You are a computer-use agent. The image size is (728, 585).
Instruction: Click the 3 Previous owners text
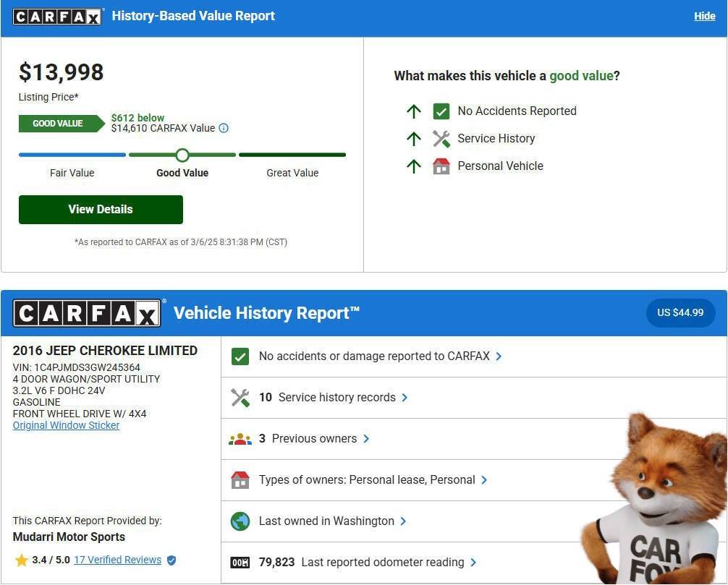pyautogui.click(x=308, y=439)
